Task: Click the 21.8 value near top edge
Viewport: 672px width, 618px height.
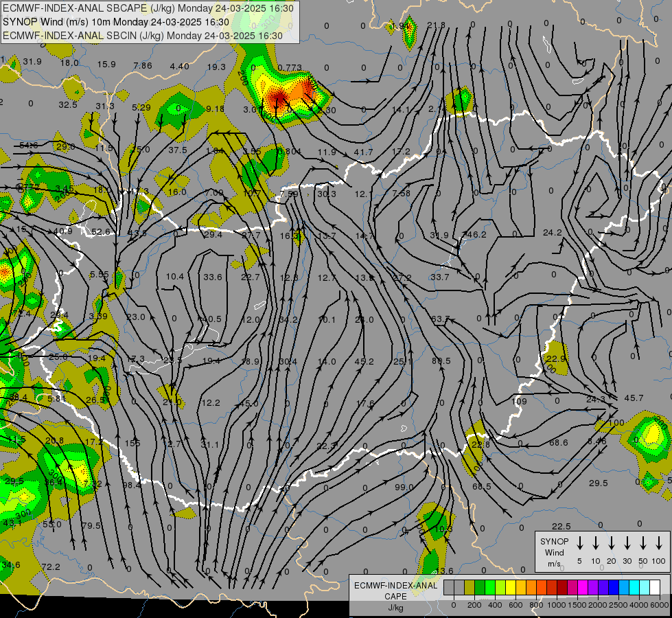Action: [x=437, y=25]
